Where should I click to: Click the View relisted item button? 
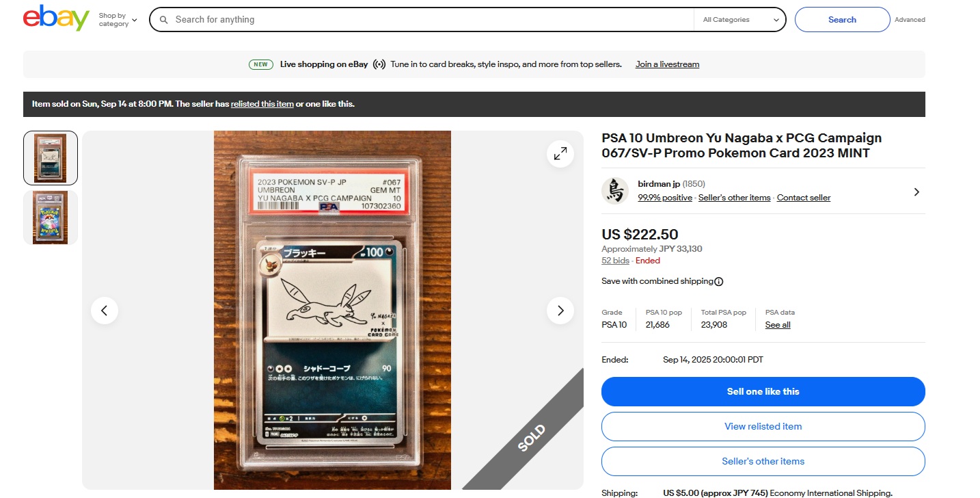[763, 426]
